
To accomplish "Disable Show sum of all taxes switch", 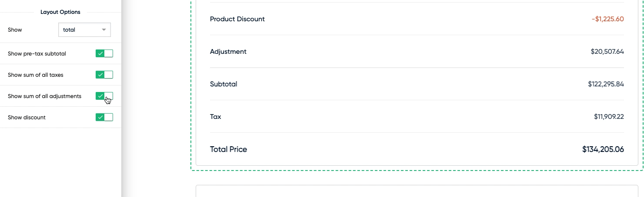I will coord(104,75).
